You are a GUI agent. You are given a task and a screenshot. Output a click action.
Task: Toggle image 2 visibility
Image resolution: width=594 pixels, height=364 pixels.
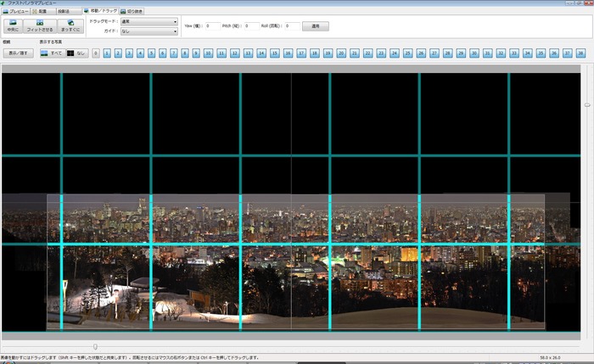tap(118, 53)
